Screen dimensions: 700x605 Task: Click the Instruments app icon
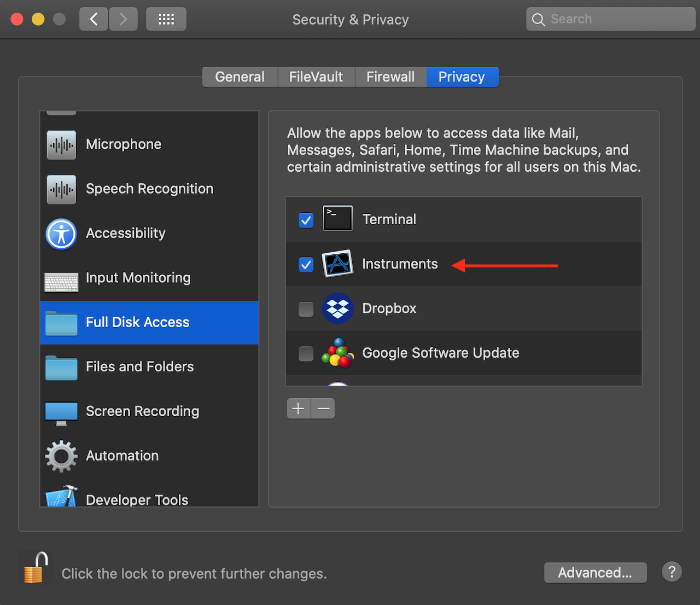[337, 264]
